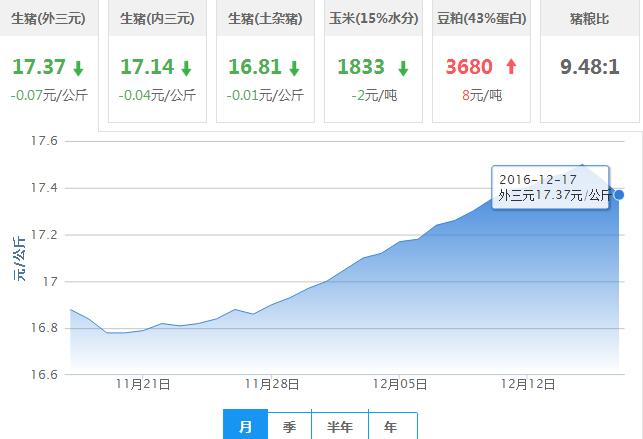Switch to the 猪粮比 tab
The image size is (643, 439).
[x=590, y=61]
